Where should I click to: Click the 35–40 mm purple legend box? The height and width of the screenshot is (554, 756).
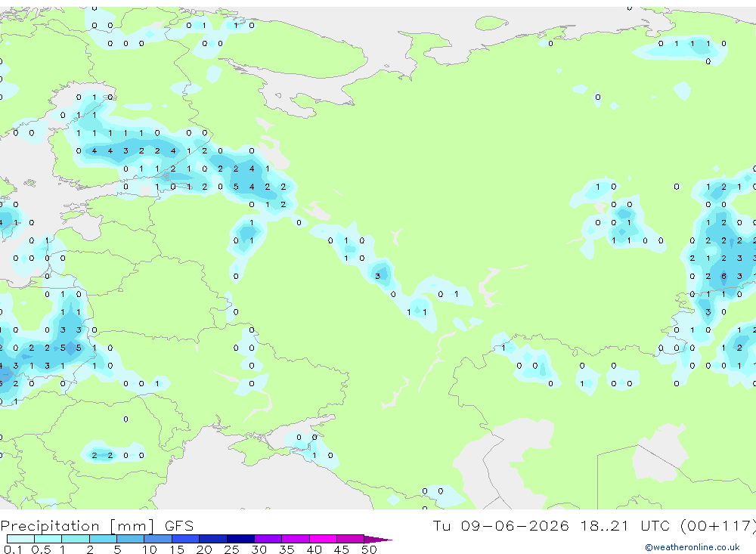click(296, 539)
